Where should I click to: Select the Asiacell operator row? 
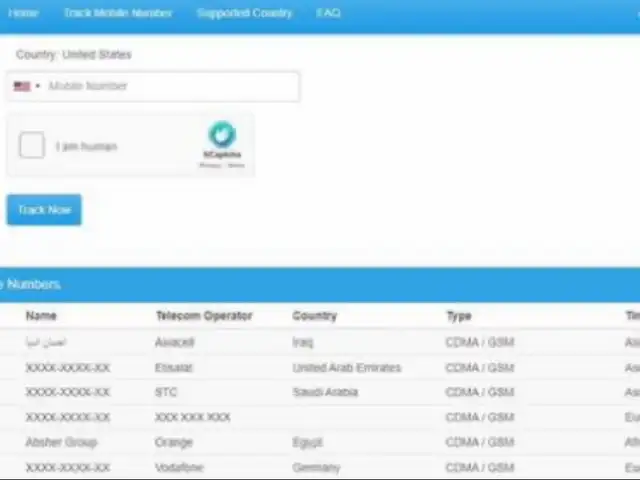pos(175,342)
